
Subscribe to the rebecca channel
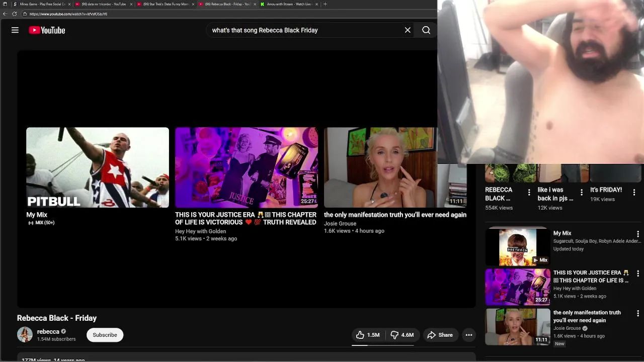tap(105, 335)
